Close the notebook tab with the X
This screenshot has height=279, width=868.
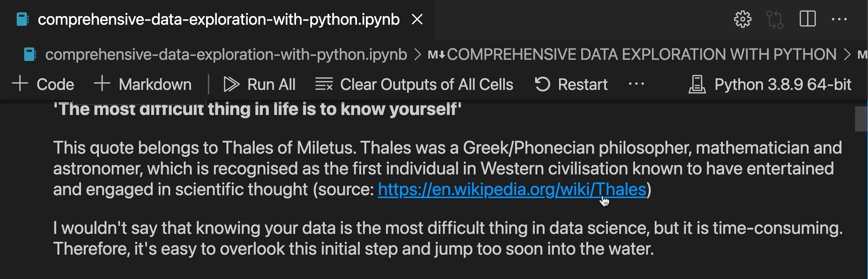point(418,19)
